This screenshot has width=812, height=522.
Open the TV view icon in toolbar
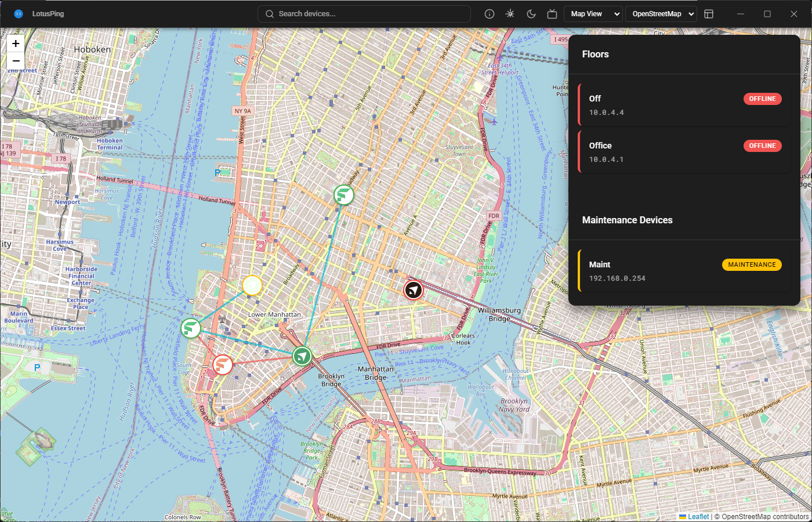pos(552,13)
